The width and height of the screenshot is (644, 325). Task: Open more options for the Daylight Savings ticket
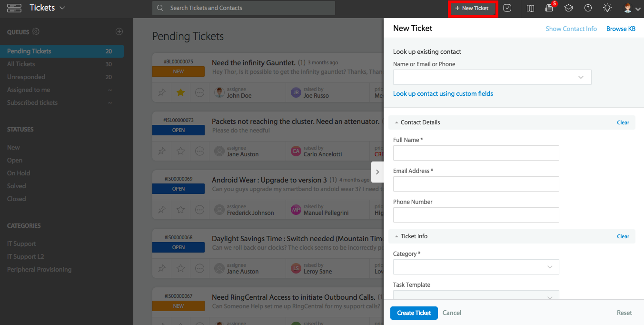point(200,268)
